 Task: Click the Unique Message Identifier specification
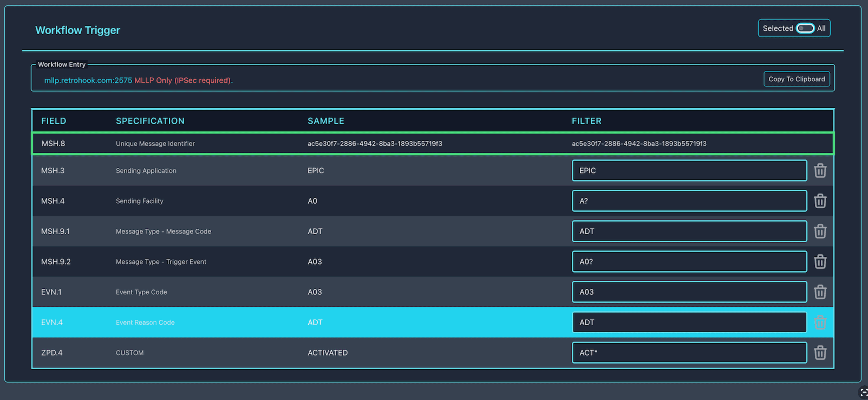[x=155, y=144]
